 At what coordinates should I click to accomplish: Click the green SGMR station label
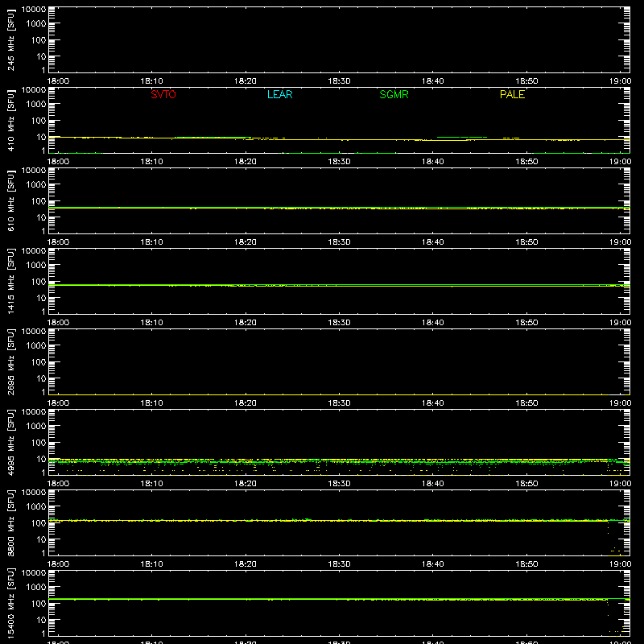click(x=394, y=94)
